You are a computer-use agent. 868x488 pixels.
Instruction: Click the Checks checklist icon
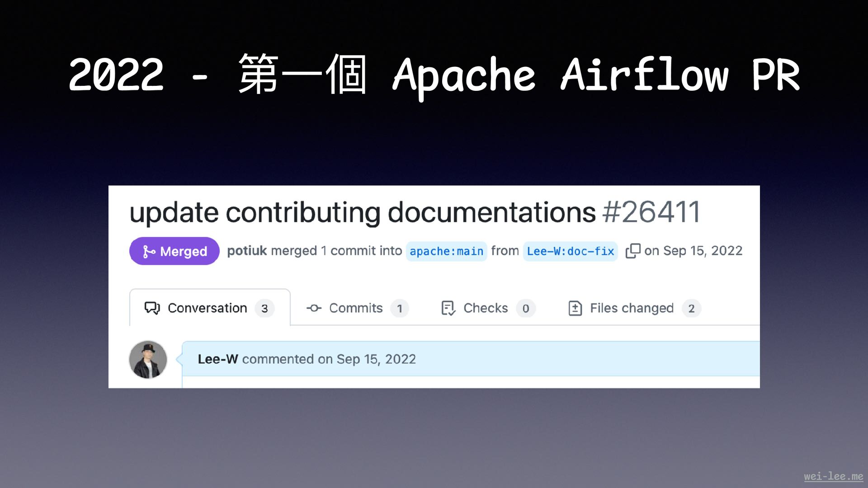[x=448, y=308]
